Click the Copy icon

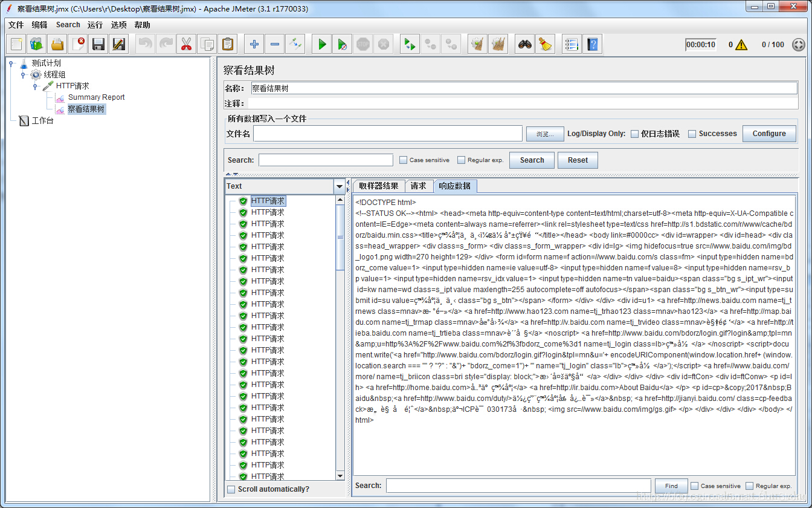(x=207, y=44)
